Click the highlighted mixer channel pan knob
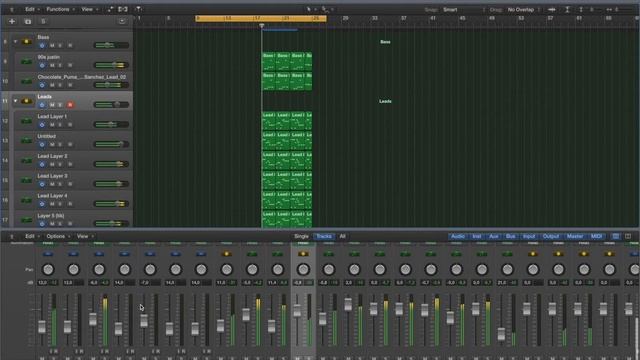Screen dimensions: 640x360 tap(303, 269)
